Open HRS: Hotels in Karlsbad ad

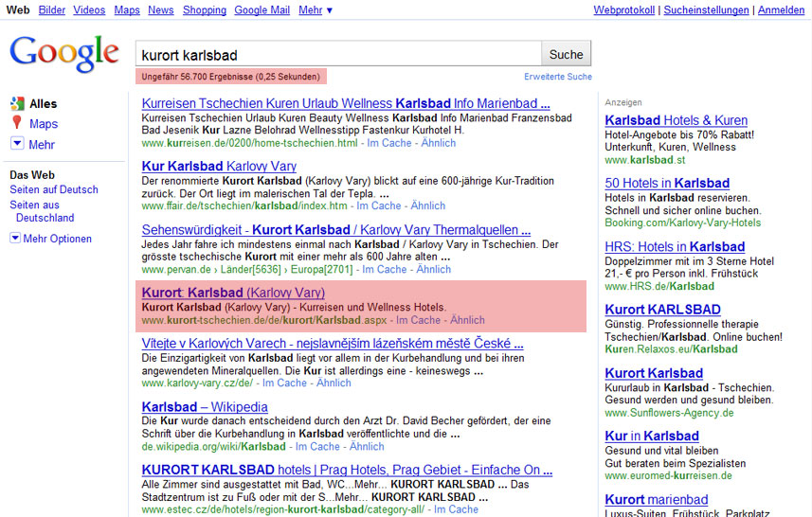[x=675, y=247]
